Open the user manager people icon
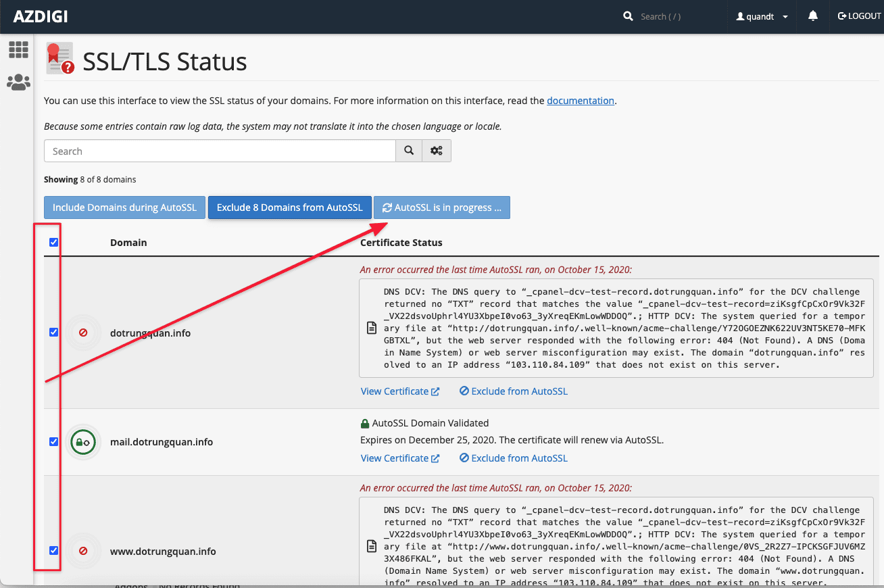 click(18, 82)
